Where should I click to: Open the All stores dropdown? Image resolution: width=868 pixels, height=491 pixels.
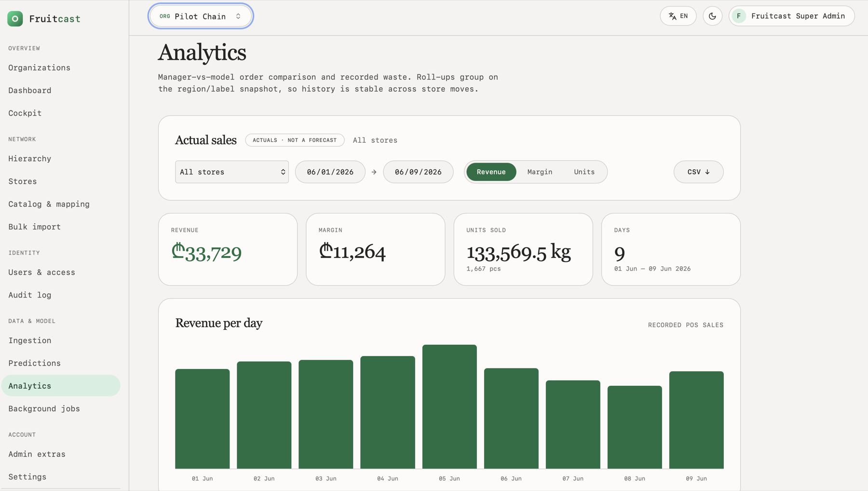232,172
